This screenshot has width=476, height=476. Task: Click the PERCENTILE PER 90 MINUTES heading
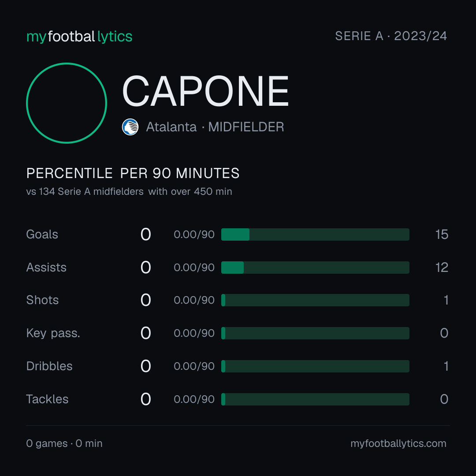click(133, 173)
